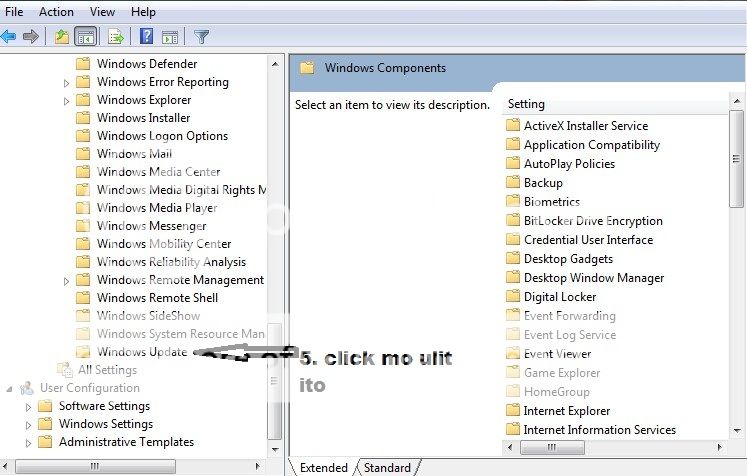
Task: Collapse the User Configuration node
Action: (9, 388)
